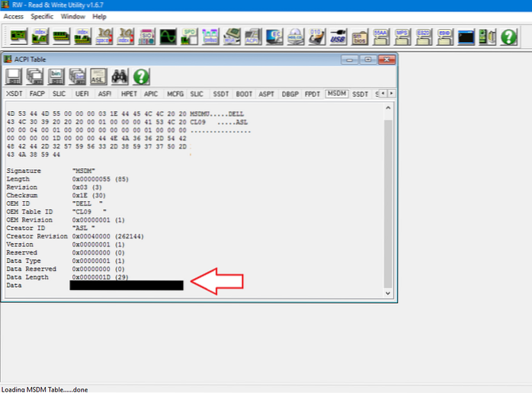Click the green help icon in main toolbar
This screenshot has width=532, height=393.
point(508,36)
